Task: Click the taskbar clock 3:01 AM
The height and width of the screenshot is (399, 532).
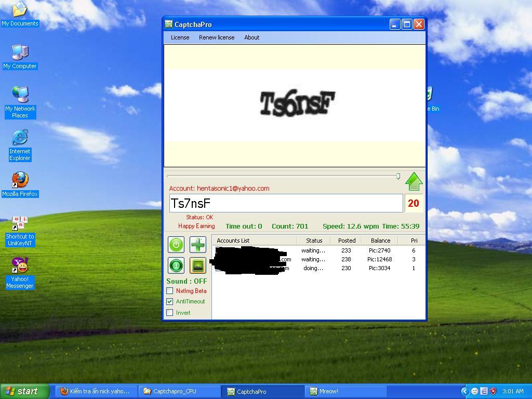Action: (x=513, y=391)
